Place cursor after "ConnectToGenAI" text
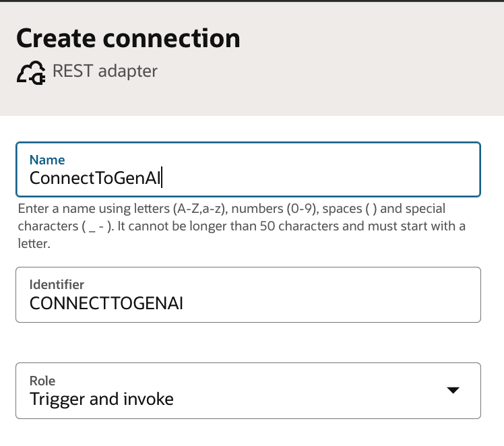This screenshot has height=446, width=504. tap(162, 178)
